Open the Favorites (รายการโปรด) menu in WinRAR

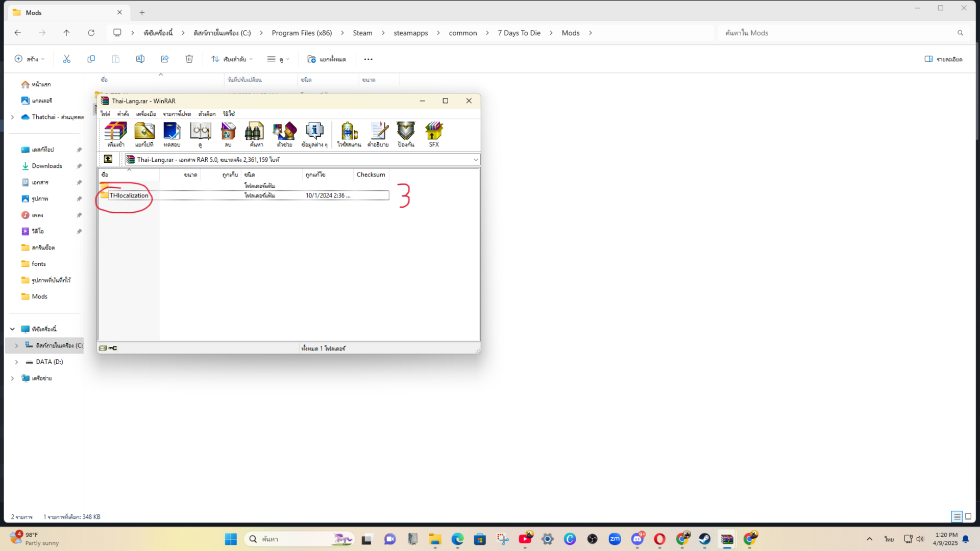click(x=177, y=114)
